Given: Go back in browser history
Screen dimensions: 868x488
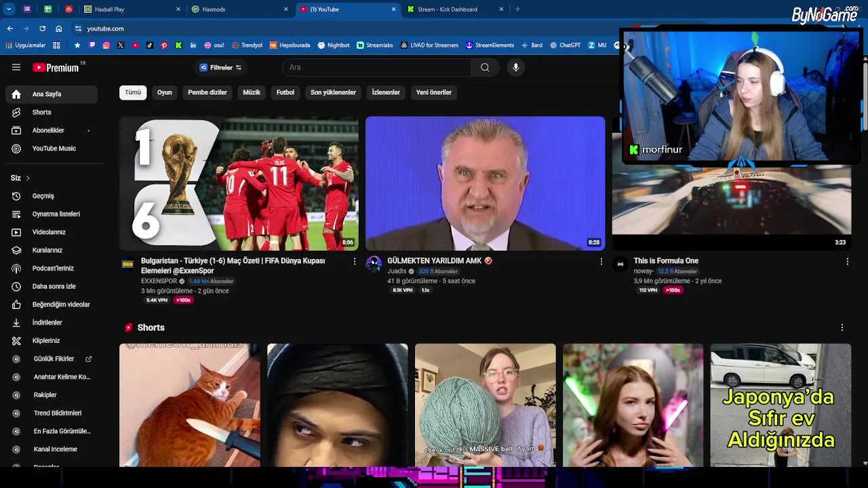Looking at the screenshot, I should [9, 28].
